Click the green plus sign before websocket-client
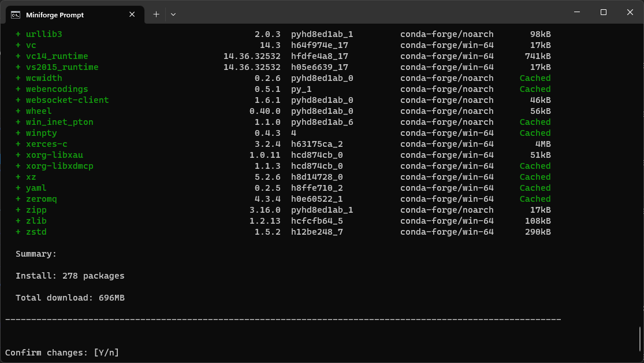Screen dimensions: 644x363 pos(17,100)
